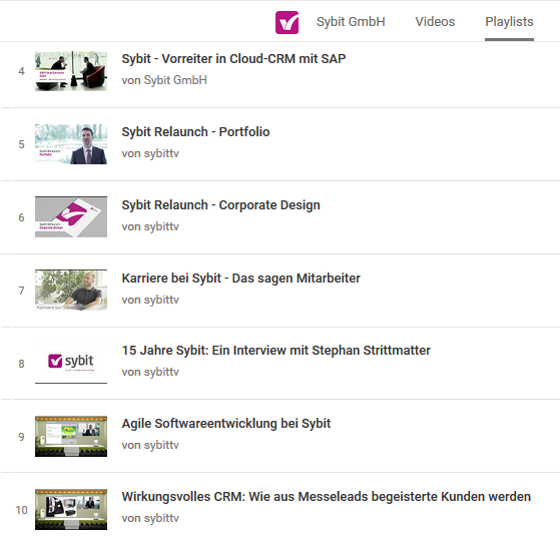Click sybittv uploader under Karriere bei Sybit
The width and height of the screenshot is (560, 543).
pos(161,300)
